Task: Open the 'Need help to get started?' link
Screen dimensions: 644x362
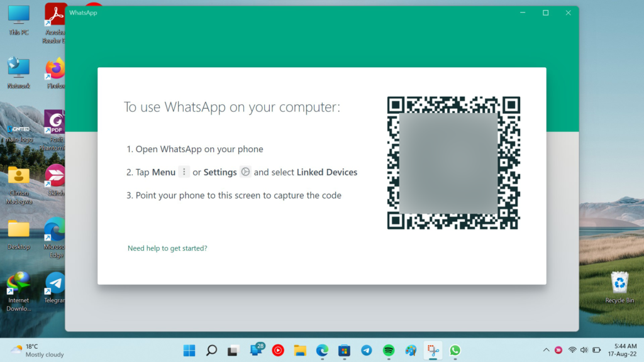Action: pyautogui.click(x=167, y=248)
